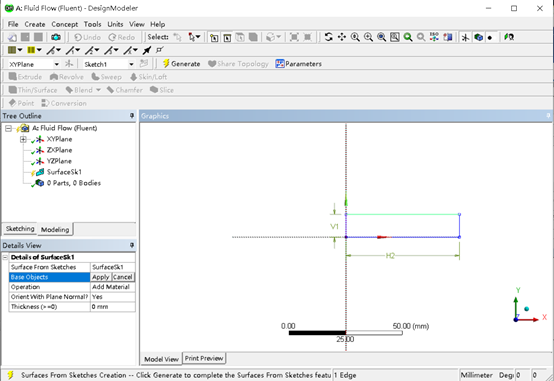This screenshot has width=554, height=381.
Task: Select 0 Parts, 0 Bodies tree item
Action: point(73,183)
